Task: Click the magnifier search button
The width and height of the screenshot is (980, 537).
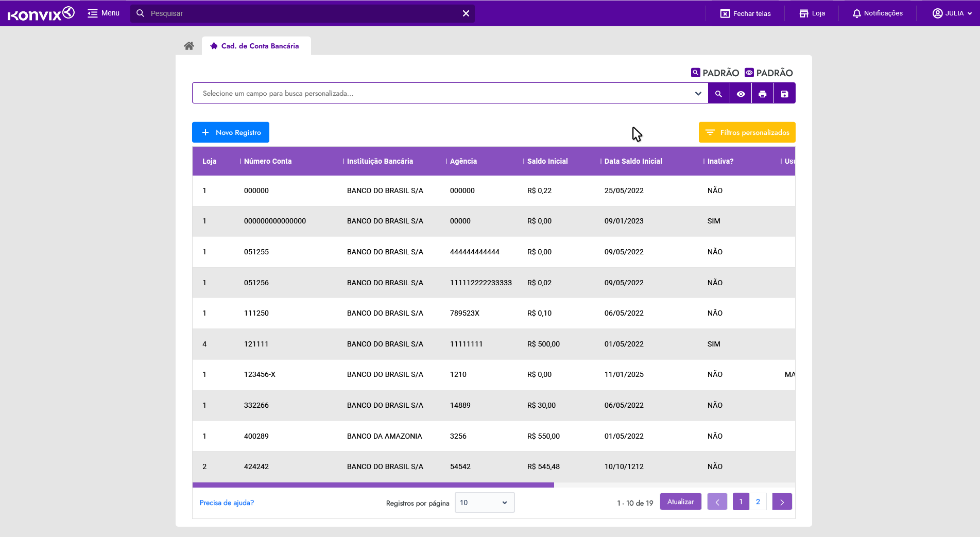Action: (x=718, y=94)
